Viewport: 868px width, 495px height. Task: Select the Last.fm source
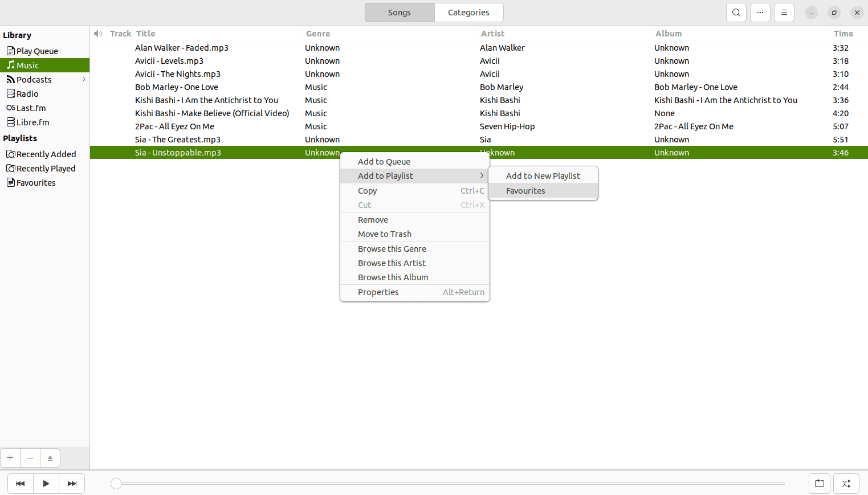pos(31,108)
